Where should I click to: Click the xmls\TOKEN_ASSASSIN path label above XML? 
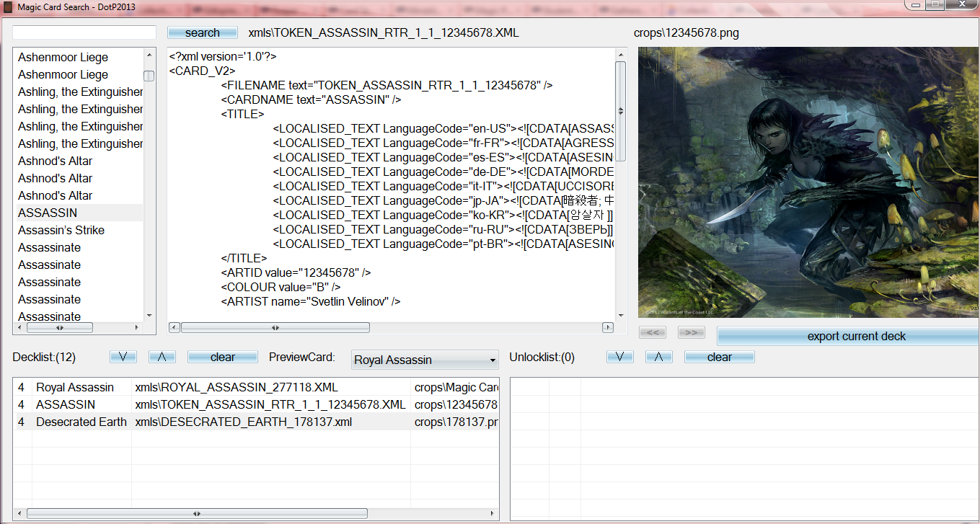tap(384, 32)
